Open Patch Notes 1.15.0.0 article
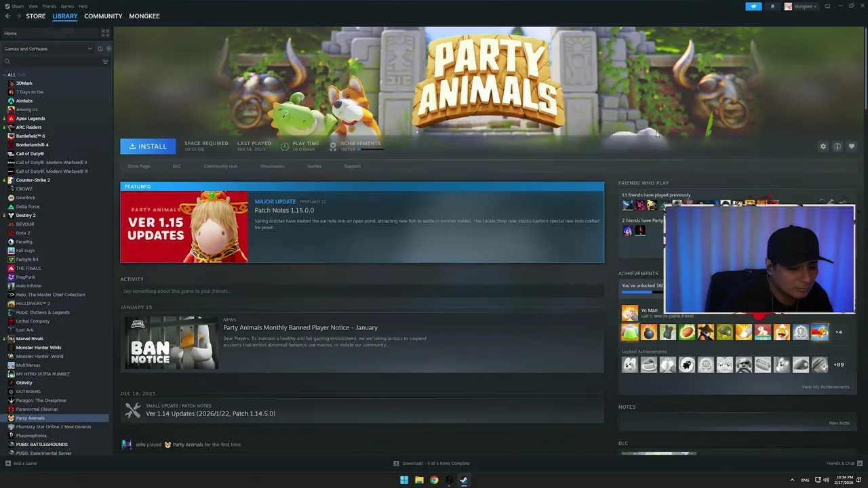 (284, 210)
